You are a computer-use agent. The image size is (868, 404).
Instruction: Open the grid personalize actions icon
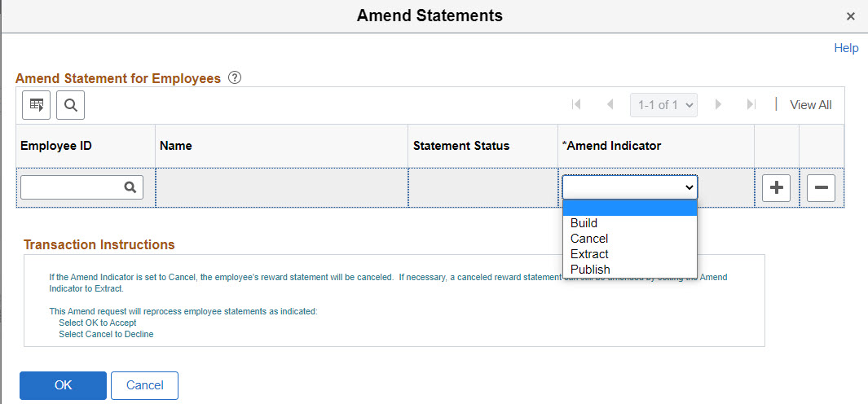pyautogui.click(x=36, y=104)
